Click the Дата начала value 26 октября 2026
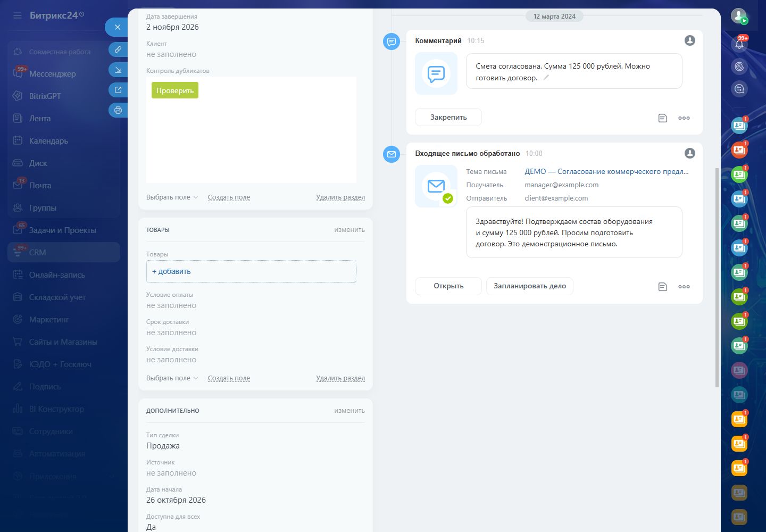 pyautogui.click(x=176, y=500)
